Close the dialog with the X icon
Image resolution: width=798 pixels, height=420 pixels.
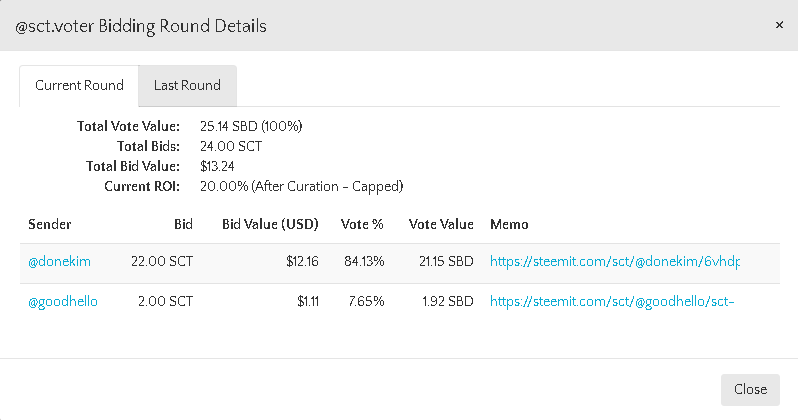[x=779, y=25]
